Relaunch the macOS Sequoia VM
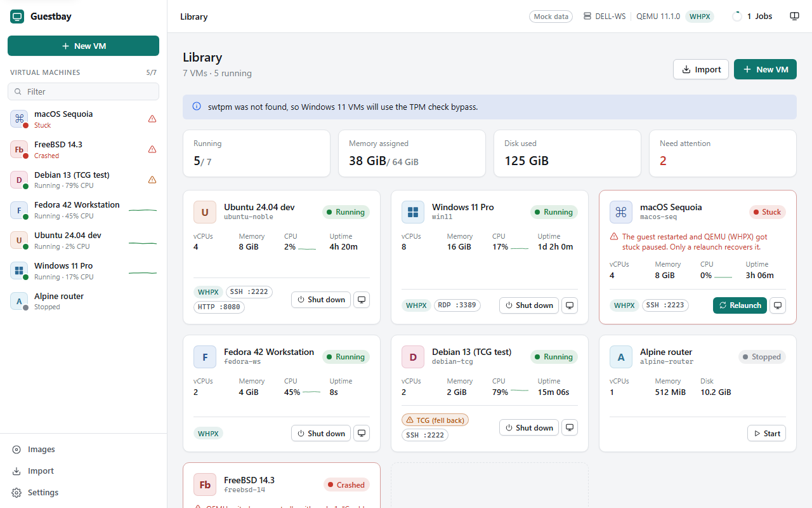 740,305
